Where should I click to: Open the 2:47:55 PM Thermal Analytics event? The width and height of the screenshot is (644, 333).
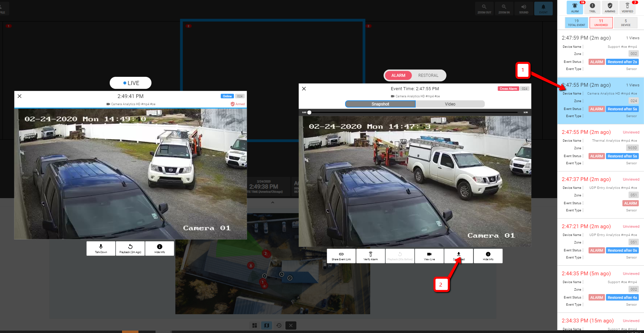(601, 148)
